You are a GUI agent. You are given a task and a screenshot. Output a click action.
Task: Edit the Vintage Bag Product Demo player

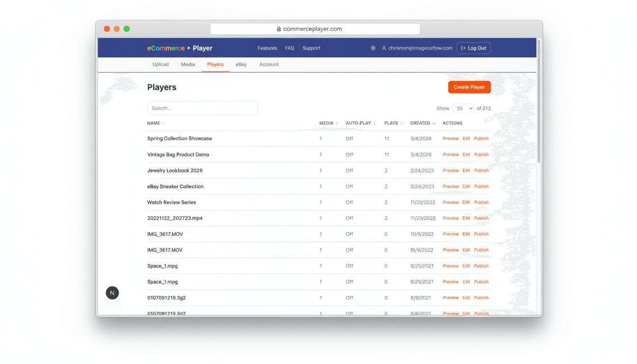466,154
